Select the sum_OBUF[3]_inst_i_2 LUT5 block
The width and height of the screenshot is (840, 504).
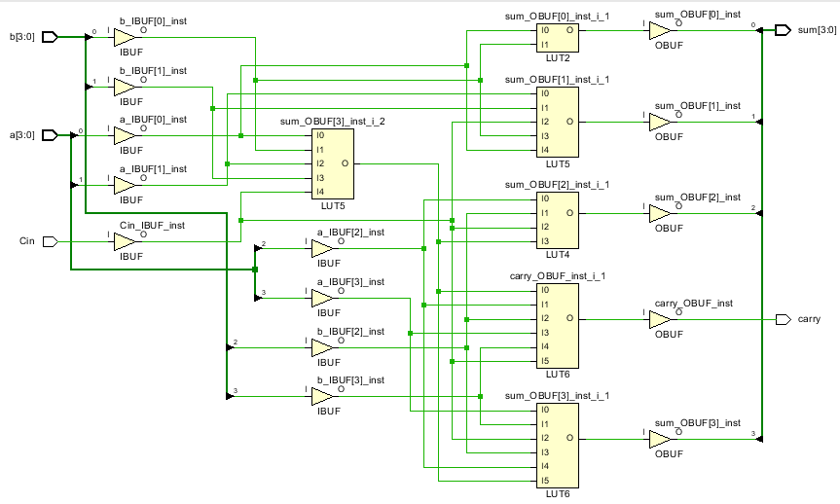(333, 163)
